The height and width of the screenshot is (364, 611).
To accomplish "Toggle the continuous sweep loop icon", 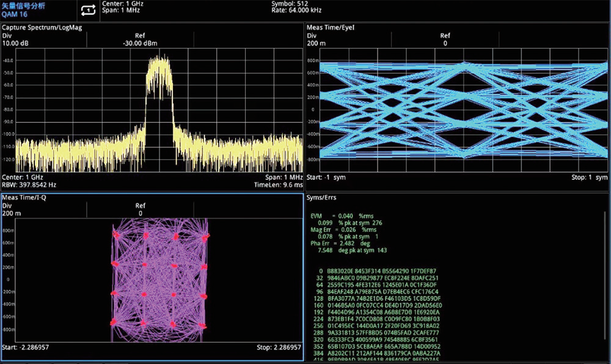I will (88, 10).
